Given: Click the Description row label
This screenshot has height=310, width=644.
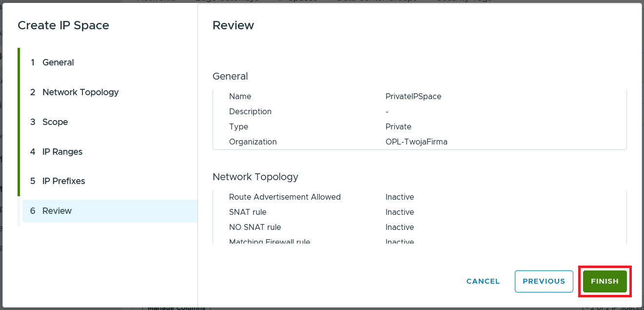Looking at the screenshot, I should (250, 112).
